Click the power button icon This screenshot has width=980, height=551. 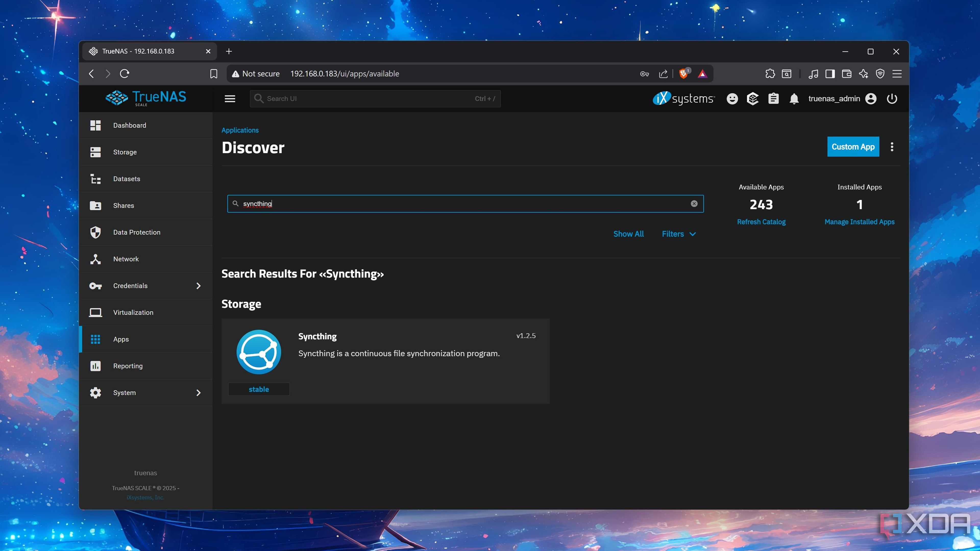[892, 99]
